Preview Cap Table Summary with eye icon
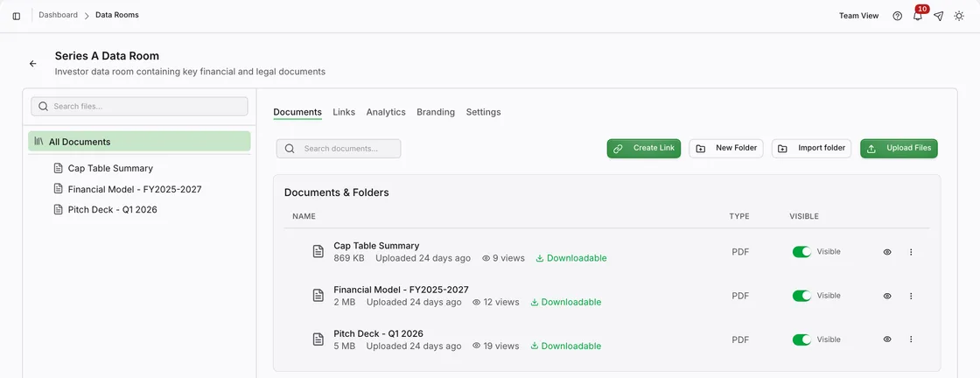Screen dimensions: 980x378 [x=887, y=252]
